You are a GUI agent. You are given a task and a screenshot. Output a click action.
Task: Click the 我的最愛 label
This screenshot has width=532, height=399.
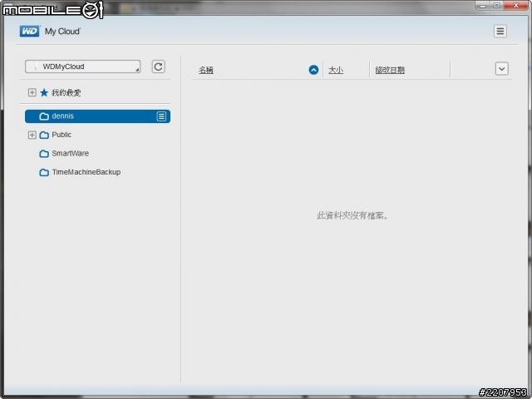coord(66,92)
